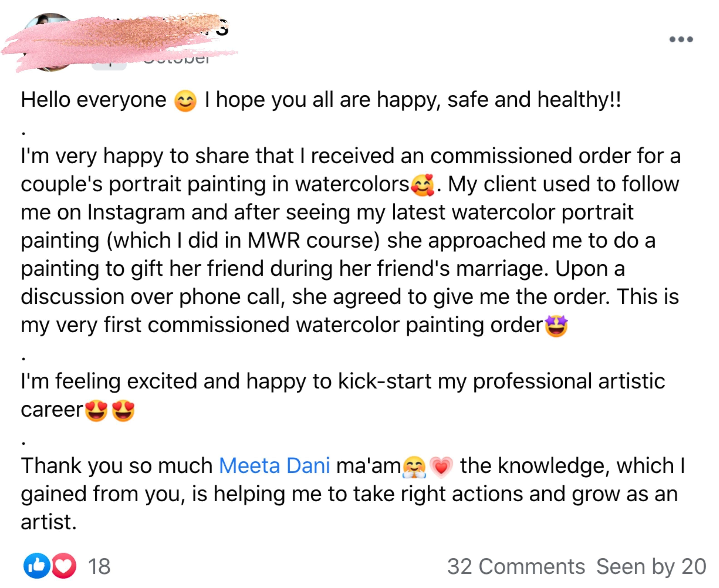Open the three-dot post options menu
The image size is (719, 588).
click(x=681, y=39)
